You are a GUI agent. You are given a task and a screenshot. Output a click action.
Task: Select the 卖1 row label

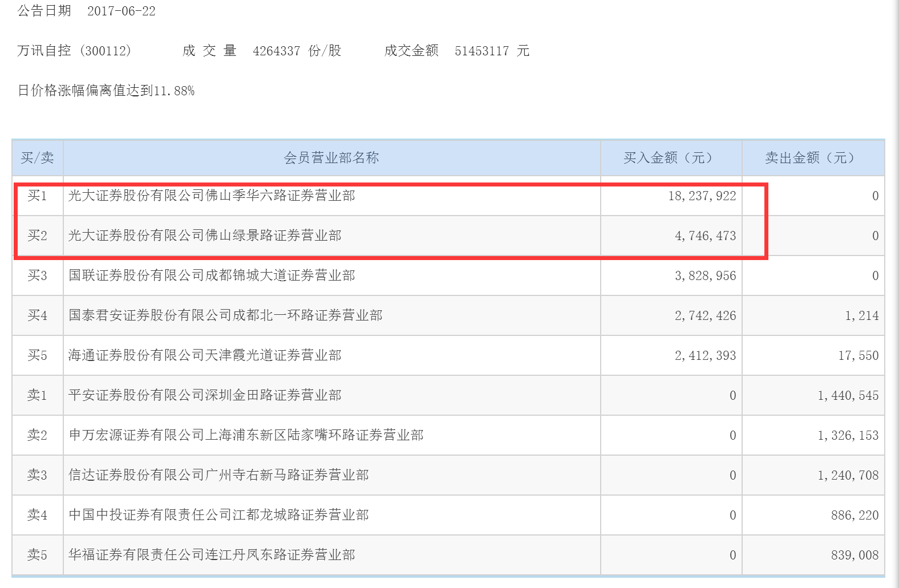tap(38, 395)
